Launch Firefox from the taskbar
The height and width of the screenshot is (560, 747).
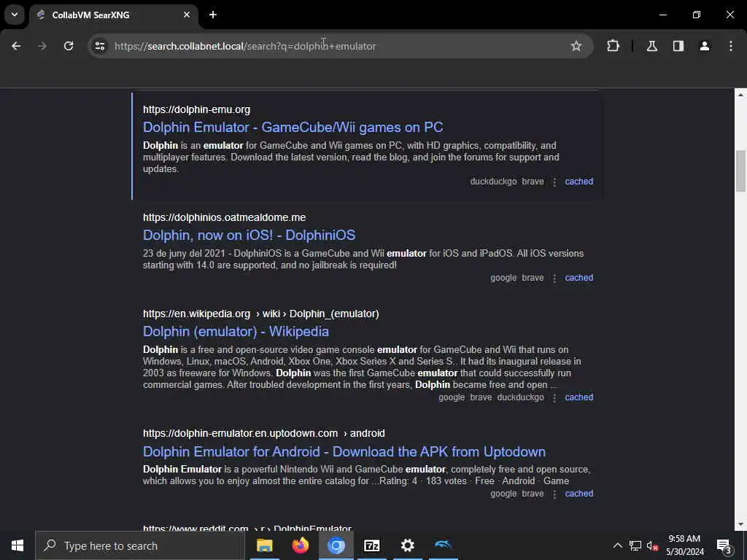(300, 545)
